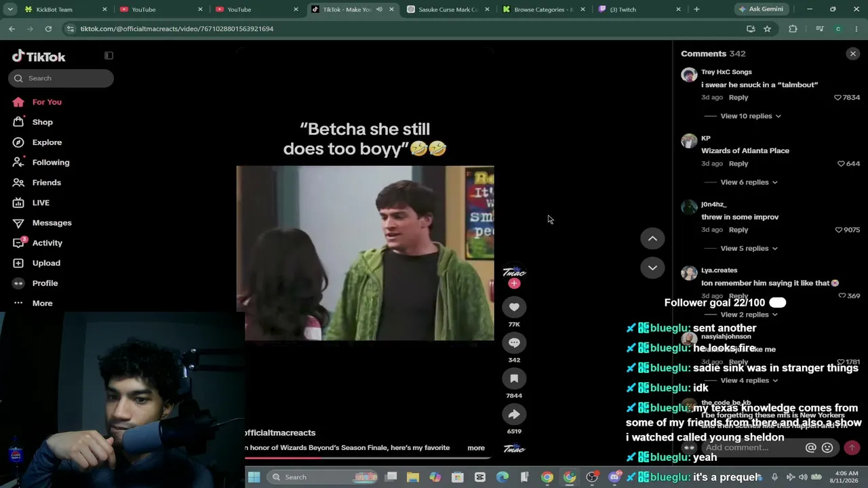868x488 pixels.
Task: Open the Chrome extensions puzzle icon
Action: point(793,28)
